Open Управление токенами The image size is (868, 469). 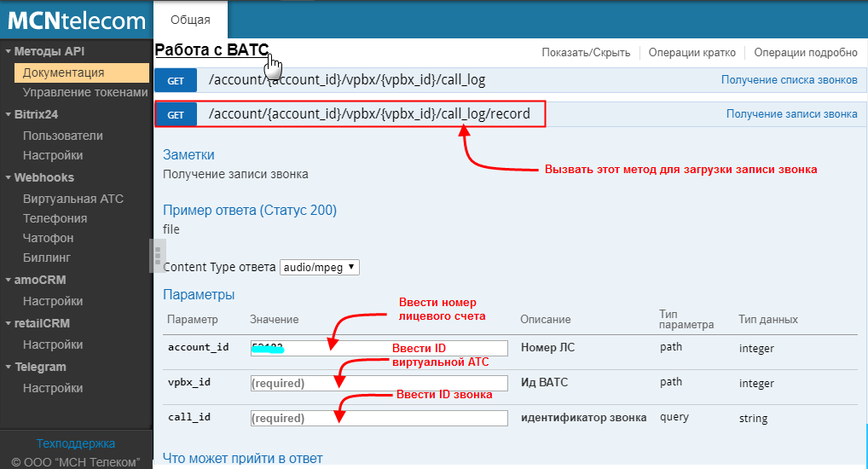(85, 92)
